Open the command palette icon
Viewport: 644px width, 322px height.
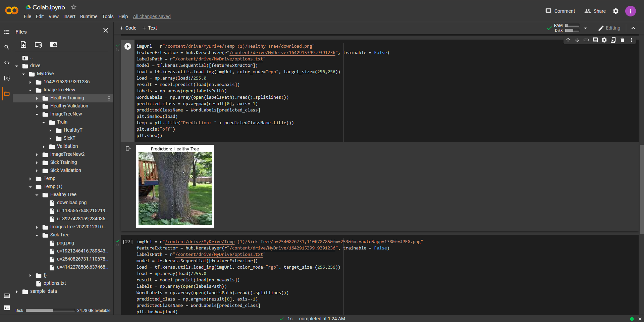7,296
